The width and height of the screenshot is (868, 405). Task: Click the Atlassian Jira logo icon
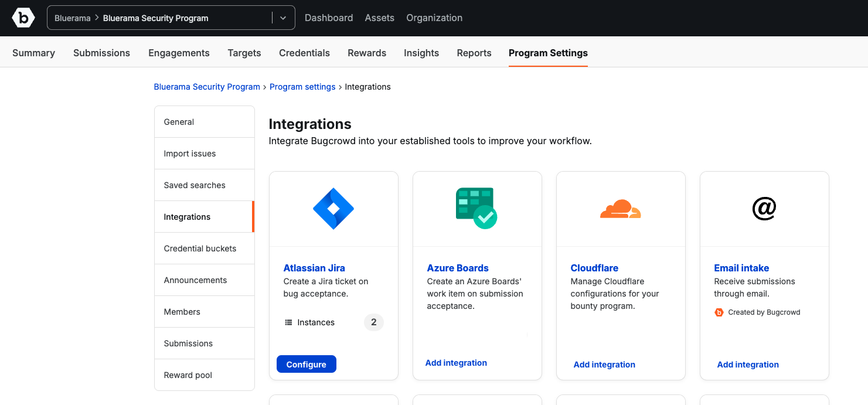(x=333, y=209)
